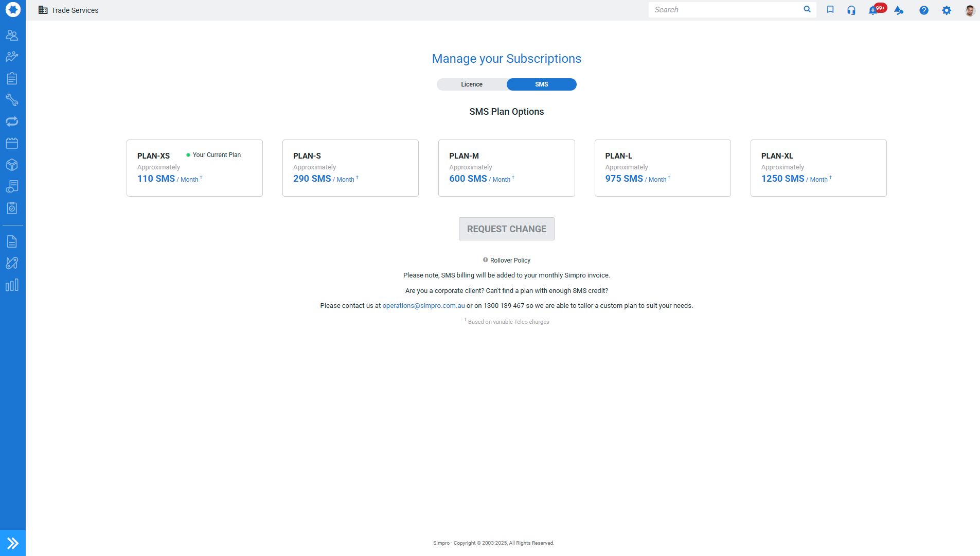
Task: Click the bookmark icon in top bar
Action: click(x=830, y=9)
